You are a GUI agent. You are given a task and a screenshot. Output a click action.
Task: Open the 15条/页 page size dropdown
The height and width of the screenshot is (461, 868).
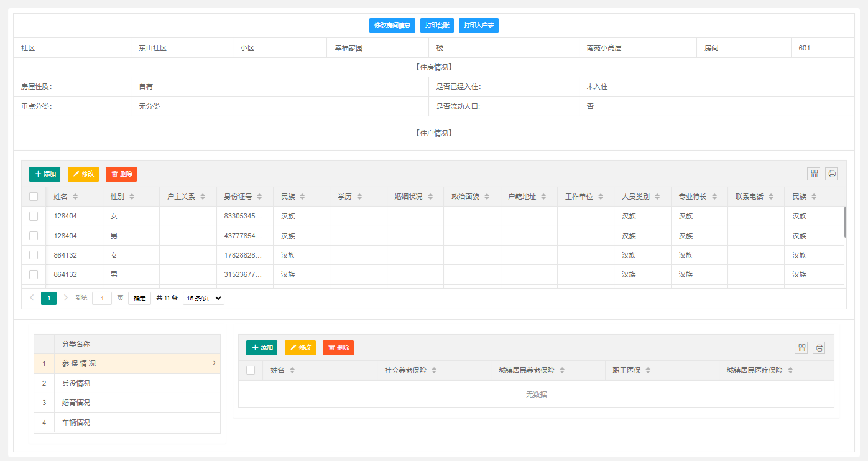pos(203,298)
